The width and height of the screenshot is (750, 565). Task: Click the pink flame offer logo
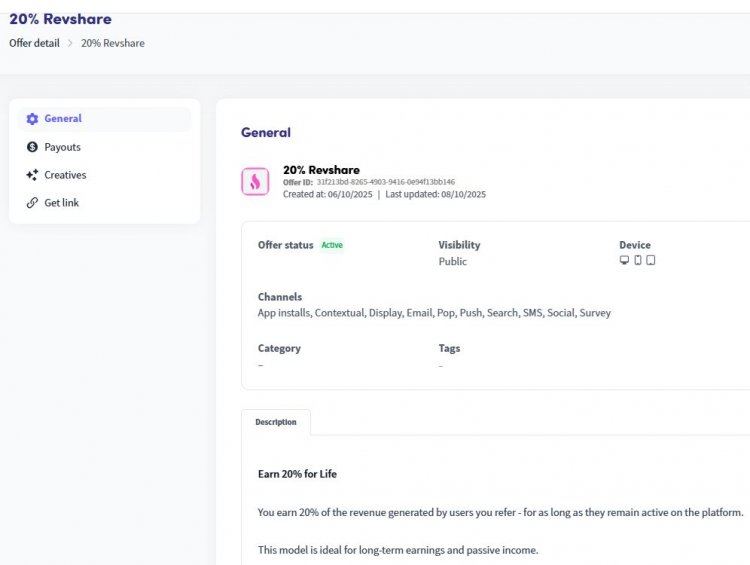(x=255, y=181)
